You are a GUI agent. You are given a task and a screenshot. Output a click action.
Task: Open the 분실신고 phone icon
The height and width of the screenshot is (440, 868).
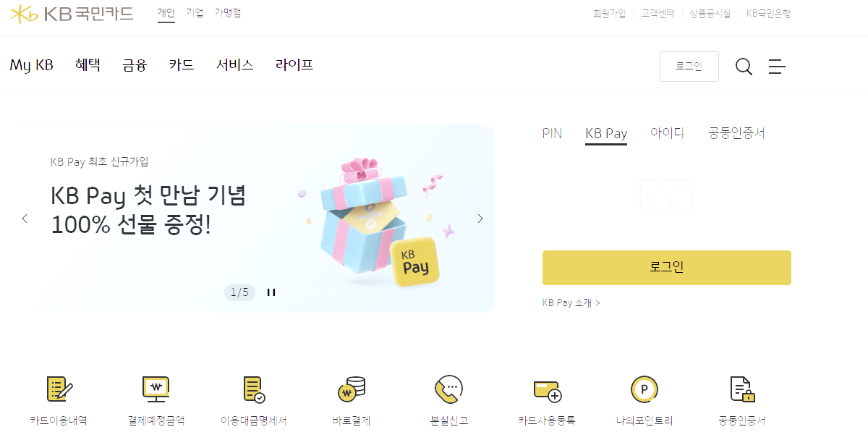click(448, 389)
